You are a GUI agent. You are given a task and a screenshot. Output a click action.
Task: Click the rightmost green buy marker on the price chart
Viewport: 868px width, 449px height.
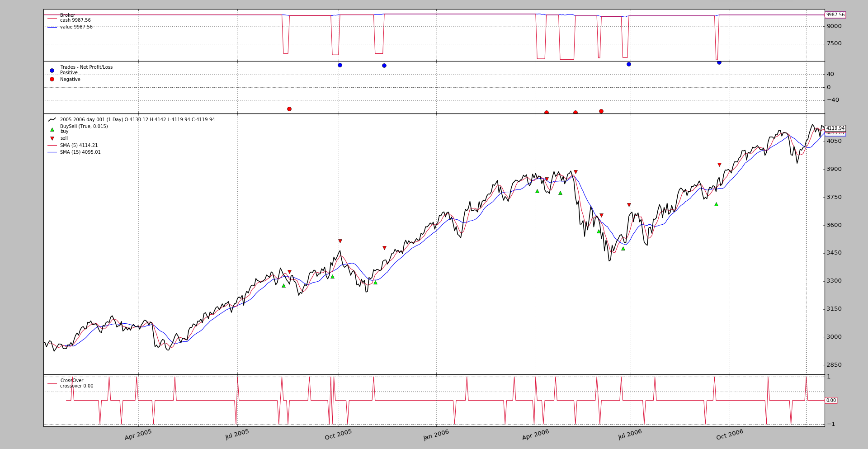(716, 204)
